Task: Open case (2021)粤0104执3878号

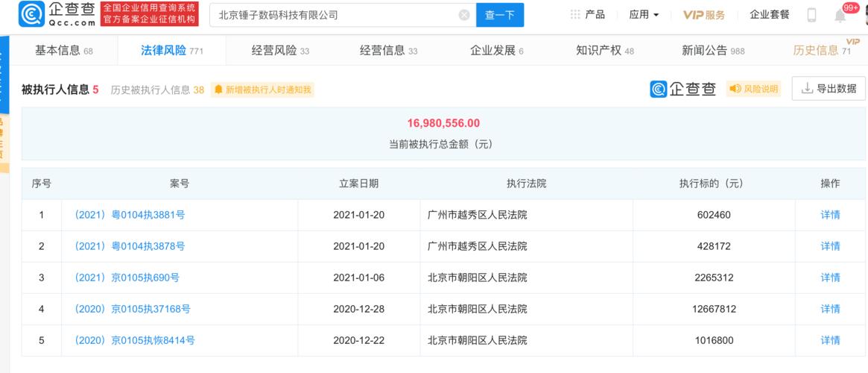Action: coord(128,246)
